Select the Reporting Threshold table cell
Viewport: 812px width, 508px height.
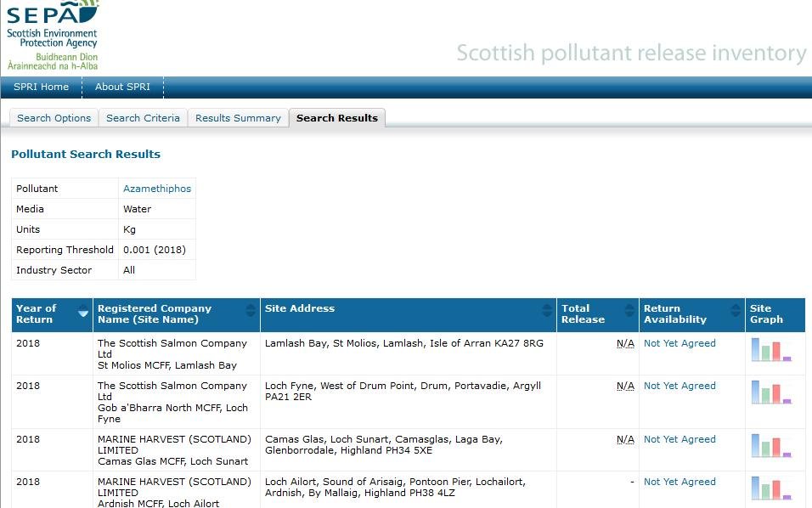65,250
